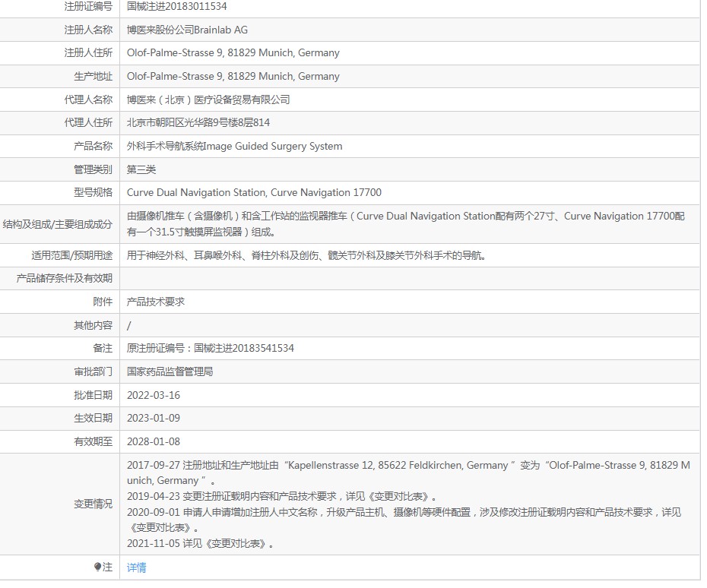Viewport: 707px width, 588px height.
Task: Click the 其他内容 label
Action: (x=94, y=325)
